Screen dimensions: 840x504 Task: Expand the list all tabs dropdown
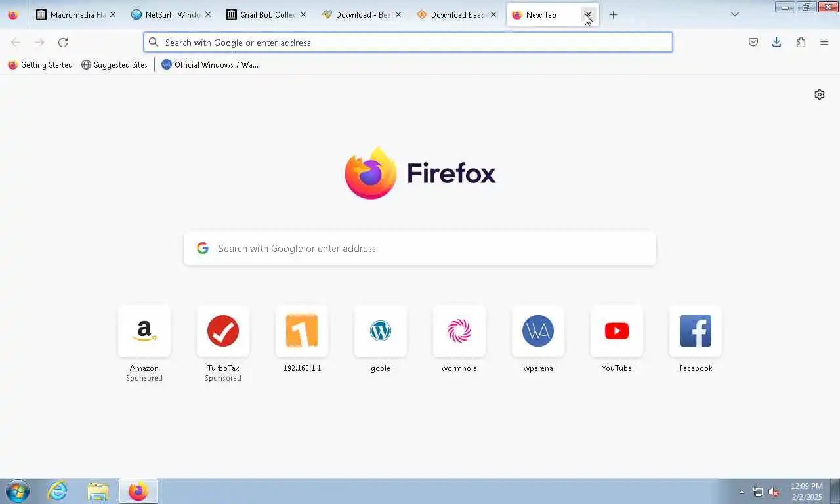pos(735,14)
